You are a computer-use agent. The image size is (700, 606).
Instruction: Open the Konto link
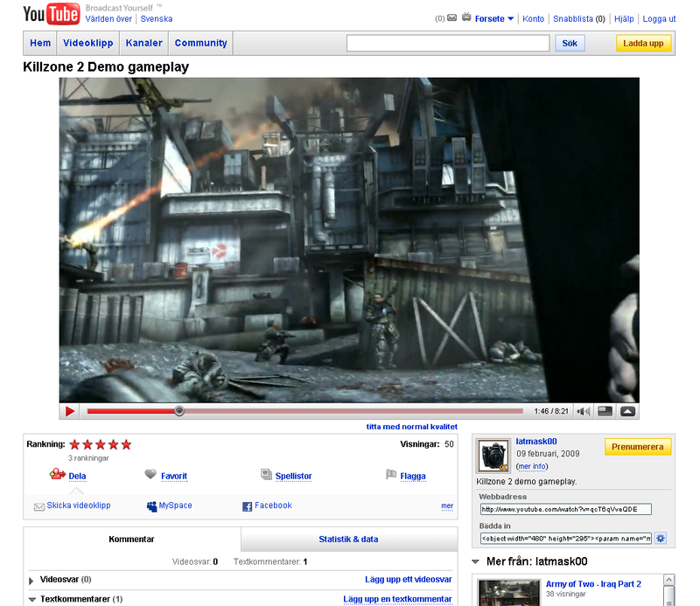click(534, 18)
